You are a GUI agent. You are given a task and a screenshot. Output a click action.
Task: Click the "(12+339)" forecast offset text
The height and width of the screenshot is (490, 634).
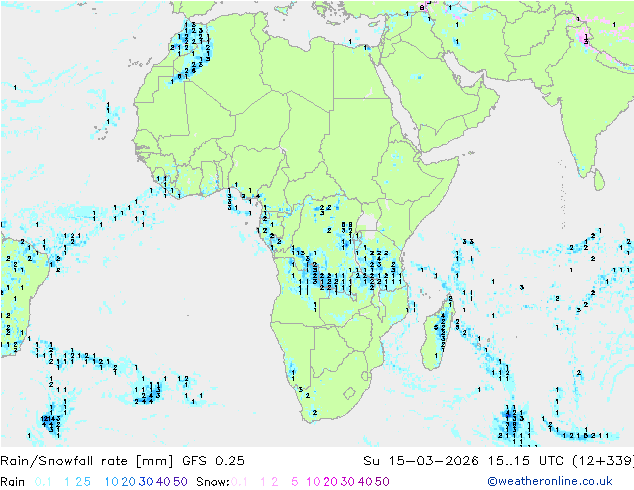(603, 461)
